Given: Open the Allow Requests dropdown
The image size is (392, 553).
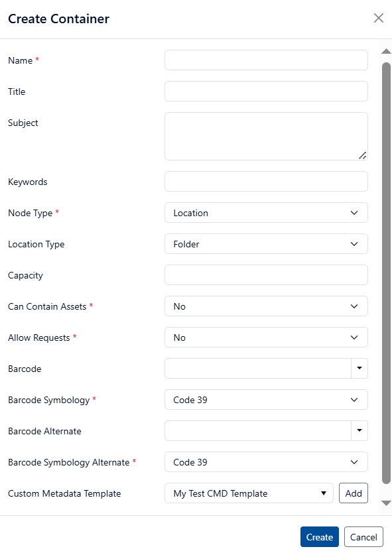Looking at the screenshot, I should click(266, 337).
